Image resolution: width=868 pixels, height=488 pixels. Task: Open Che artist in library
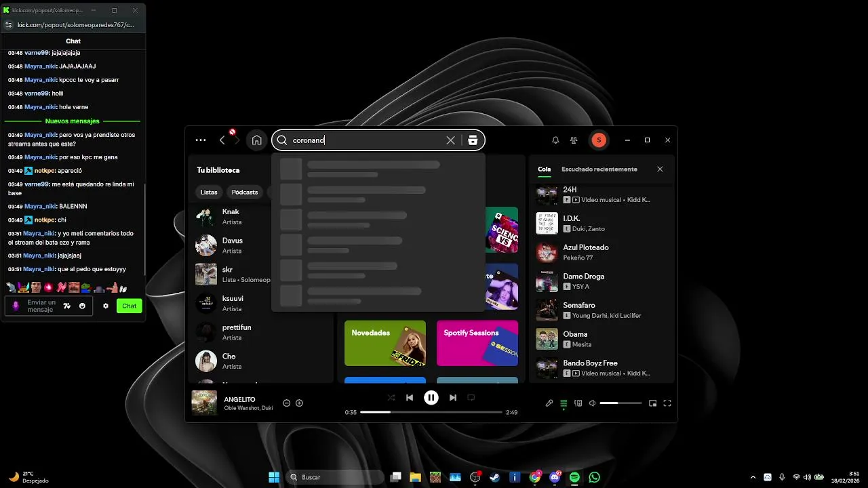click(x=260, y=361)
